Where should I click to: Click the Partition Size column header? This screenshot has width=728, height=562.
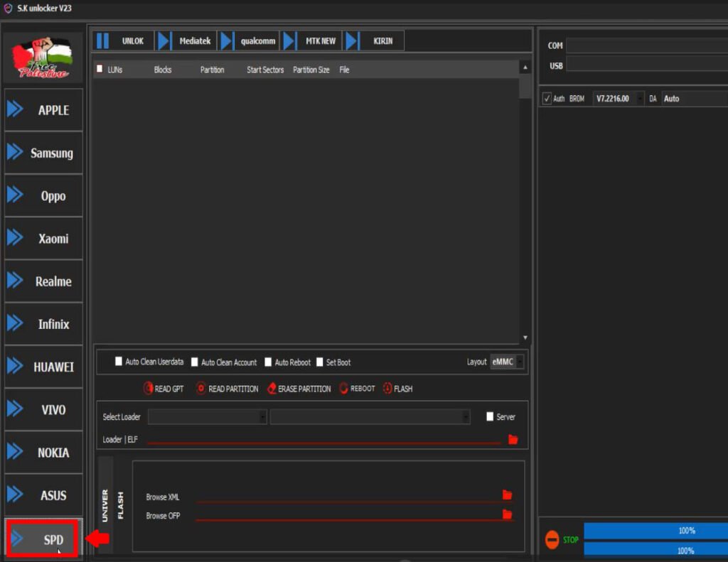(311, 70)
